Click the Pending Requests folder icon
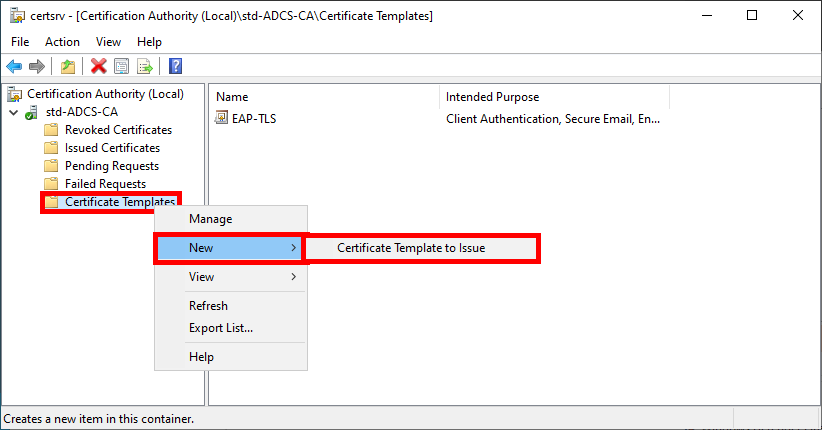The width and height of the screenshot is (822, 430). pos(51,166)
